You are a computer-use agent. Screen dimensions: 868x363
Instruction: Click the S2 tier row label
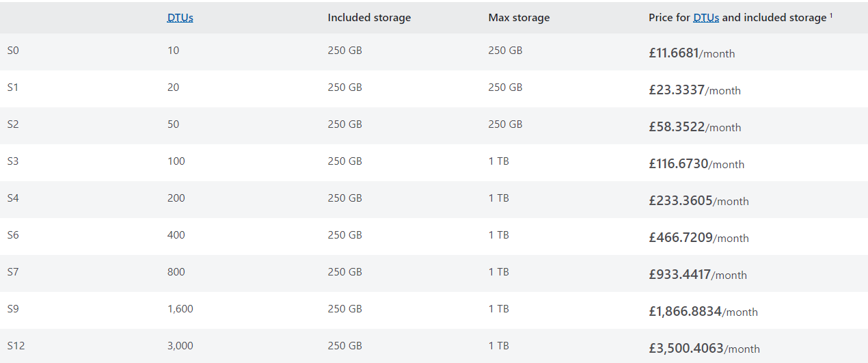coord(14,124)
